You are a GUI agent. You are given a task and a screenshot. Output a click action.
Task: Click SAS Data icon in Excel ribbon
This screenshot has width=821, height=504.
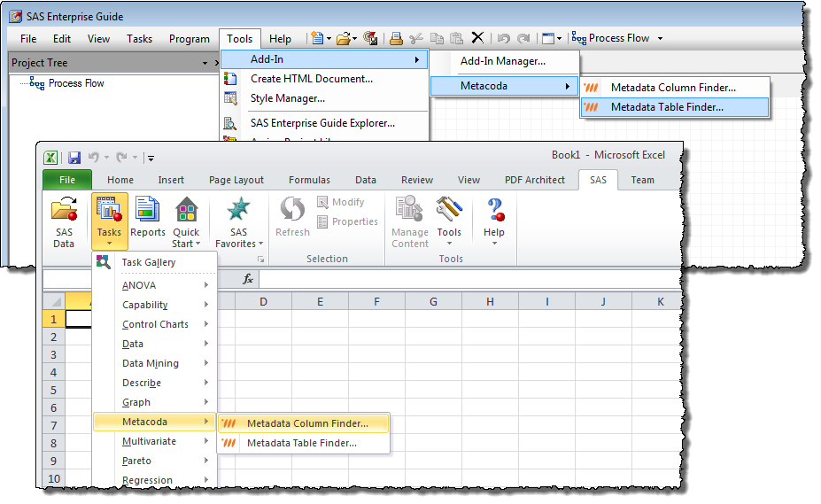tap(64, 210)
